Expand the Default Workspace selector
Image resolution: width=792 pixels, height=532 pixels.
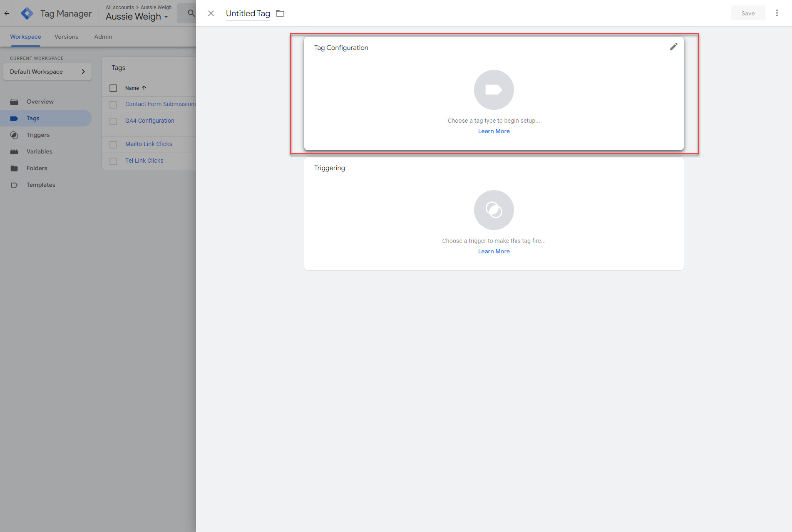click(x=47, y=72)
